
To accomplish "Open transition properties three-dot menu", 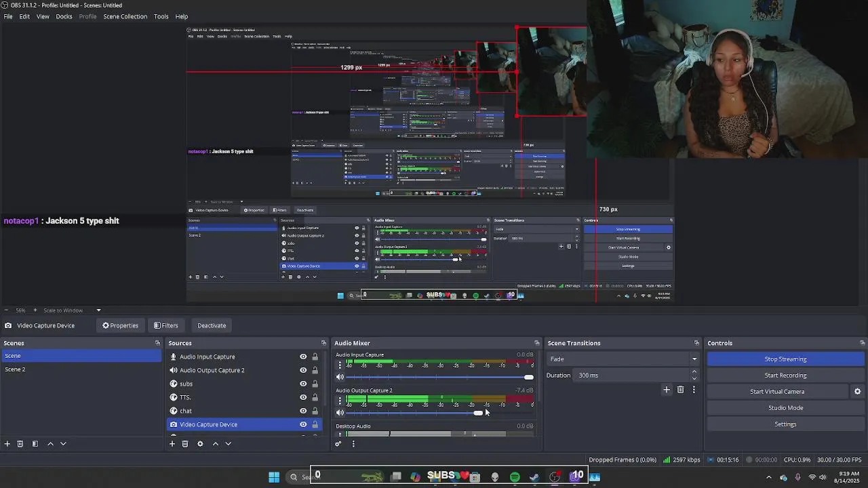I will [694, 390].
